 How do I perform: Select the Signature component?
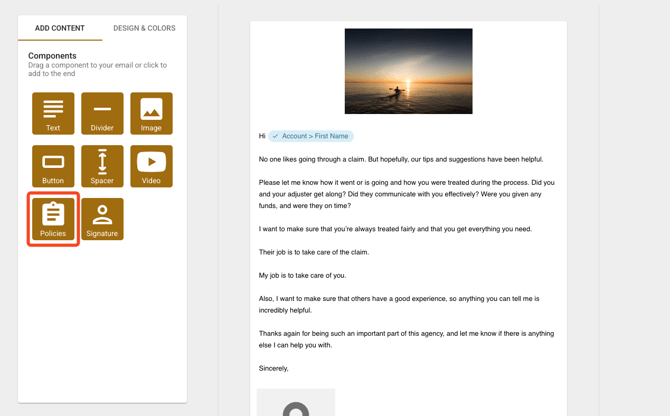coord(102,219)
